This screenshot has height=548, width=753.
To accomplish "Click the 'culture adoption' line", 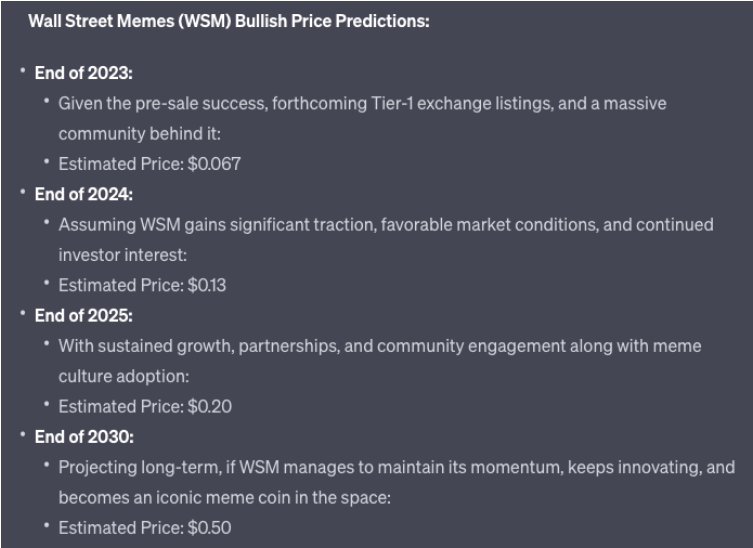I will (124, 377).
